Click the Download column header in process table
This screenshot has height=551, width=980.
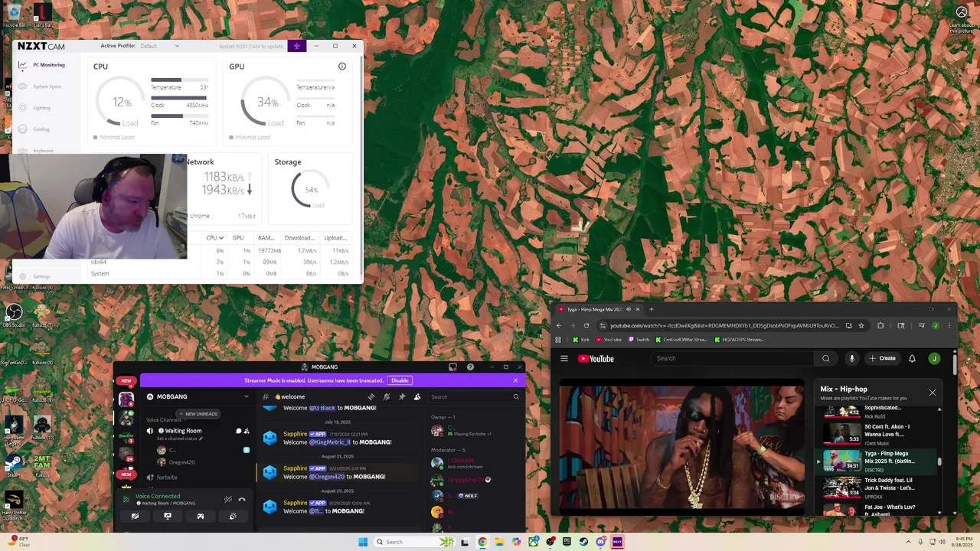point(299,238)
